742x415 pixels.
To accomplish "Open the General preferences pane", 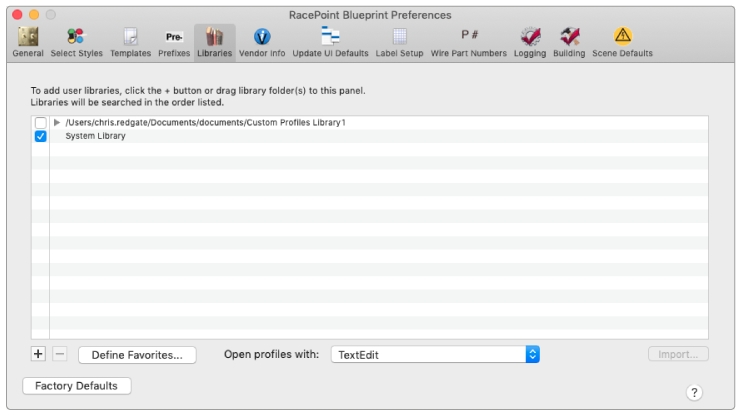I will (28, 43).
